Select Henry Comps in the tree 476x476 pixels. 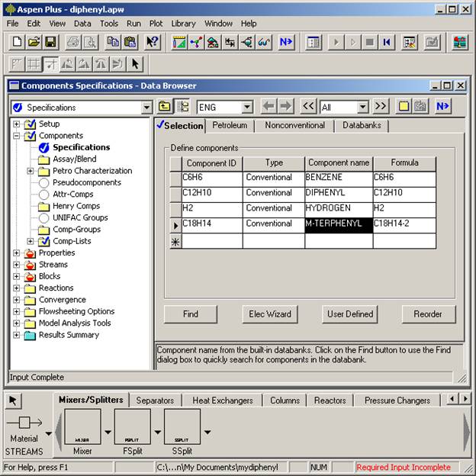click(76, 206)
